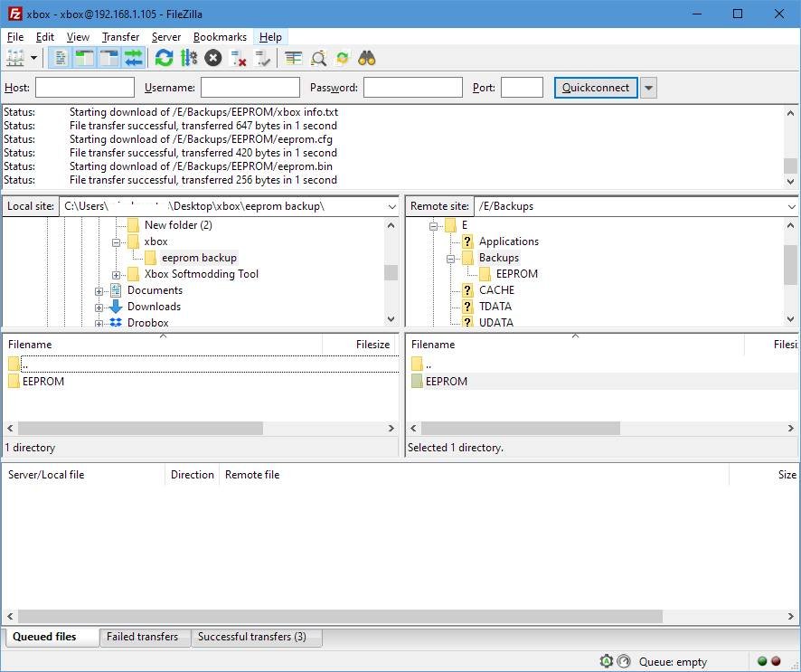801x672 pixels.
Task: Select TDATA folder in remote tree
Action: [x=495, y=307]
